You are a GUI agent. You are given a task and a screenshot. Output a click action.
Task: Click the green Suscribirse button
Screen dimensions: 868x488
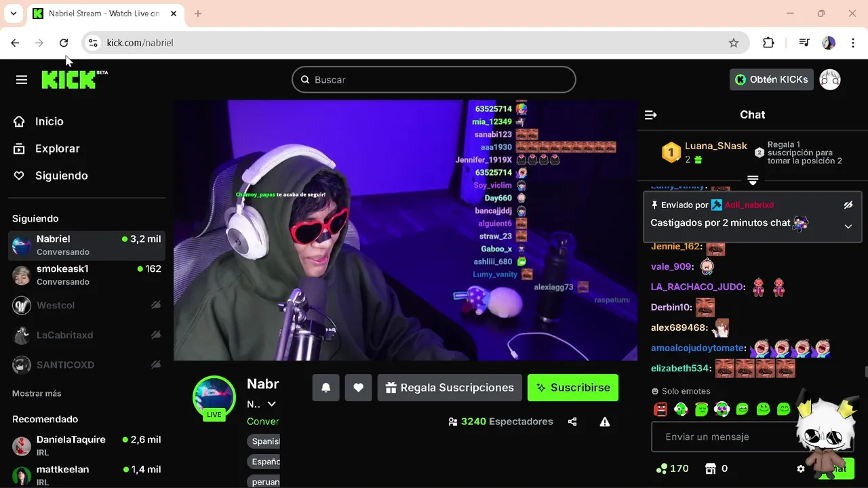[573, 388]
